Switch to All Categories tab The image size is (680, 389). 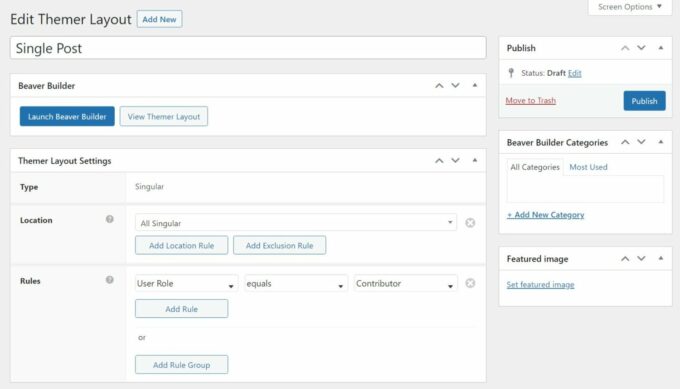535,167
